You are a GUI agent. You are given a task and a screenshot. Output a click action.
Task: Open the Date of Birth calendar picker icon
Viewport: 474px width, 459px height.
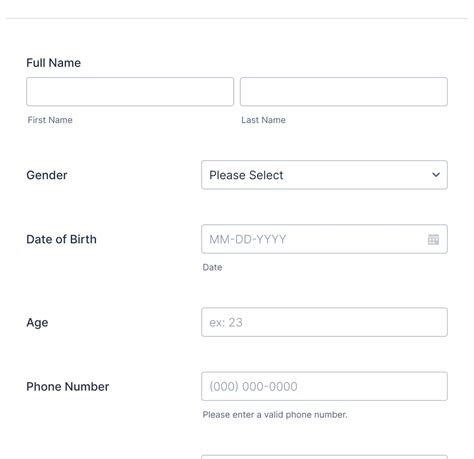(x=433, y=239)
